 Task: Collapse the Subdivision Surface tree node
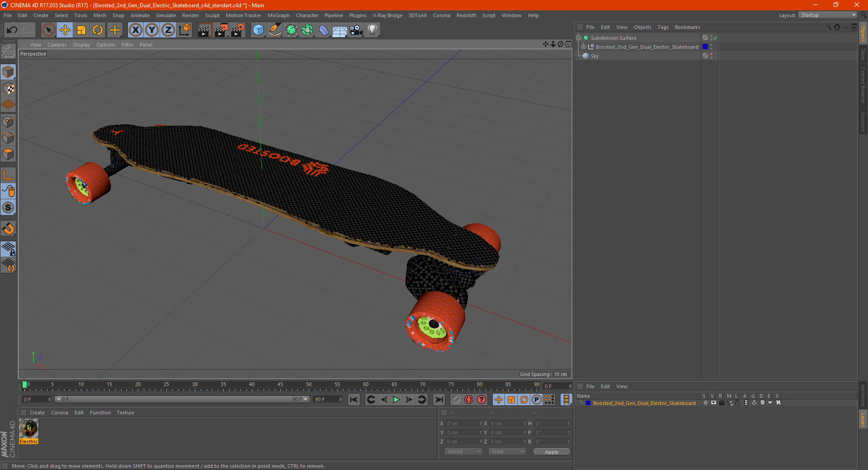pos(579,38)
